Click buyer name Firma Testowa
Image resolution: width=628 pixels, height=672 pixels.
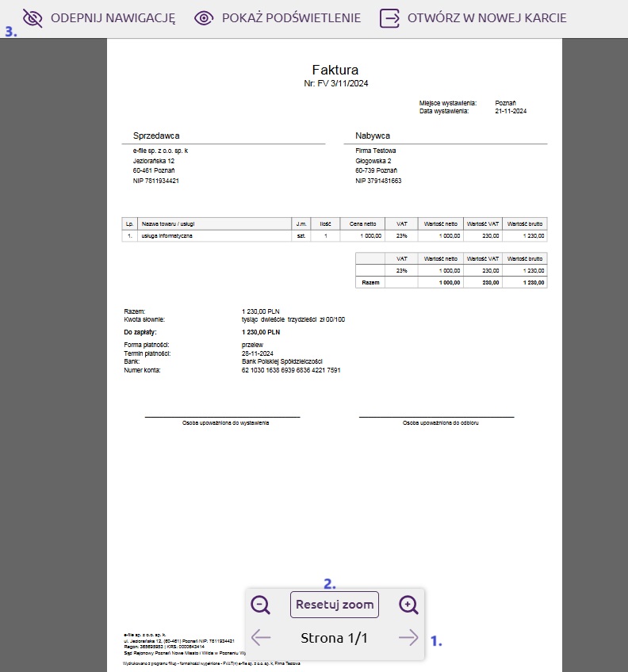tap(375, 151)
